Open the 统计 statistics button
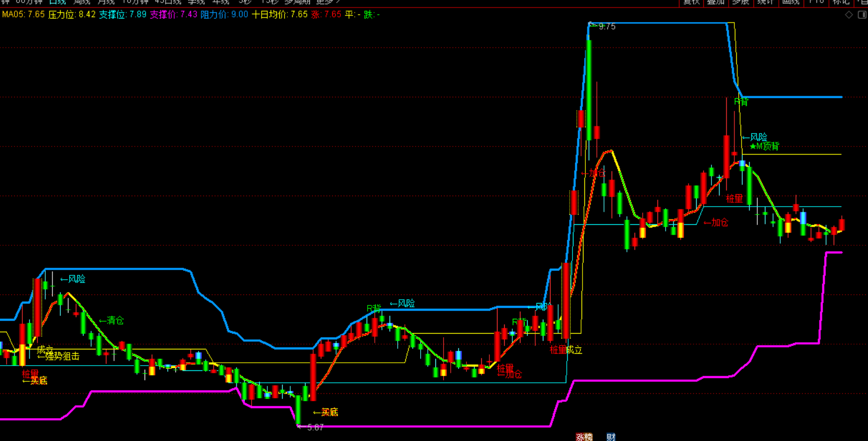This screenshot has width=868, height=441. point(765,2)
